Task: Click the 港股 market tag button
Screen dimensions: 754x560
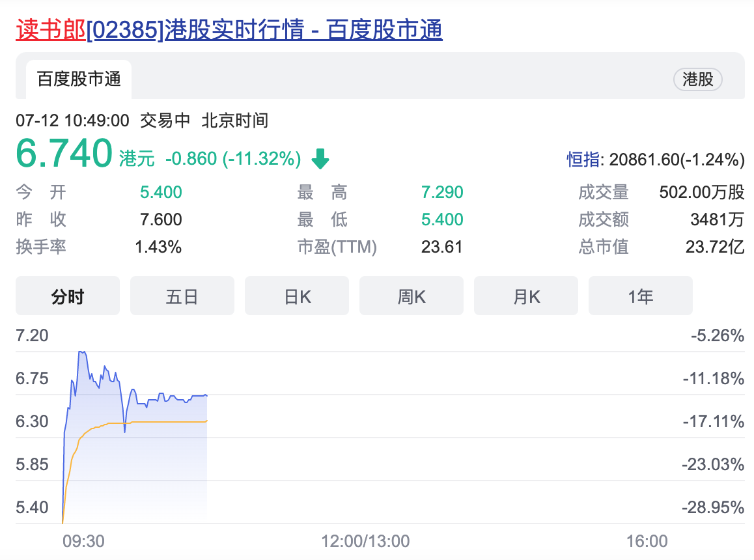Action: point(698,79)
